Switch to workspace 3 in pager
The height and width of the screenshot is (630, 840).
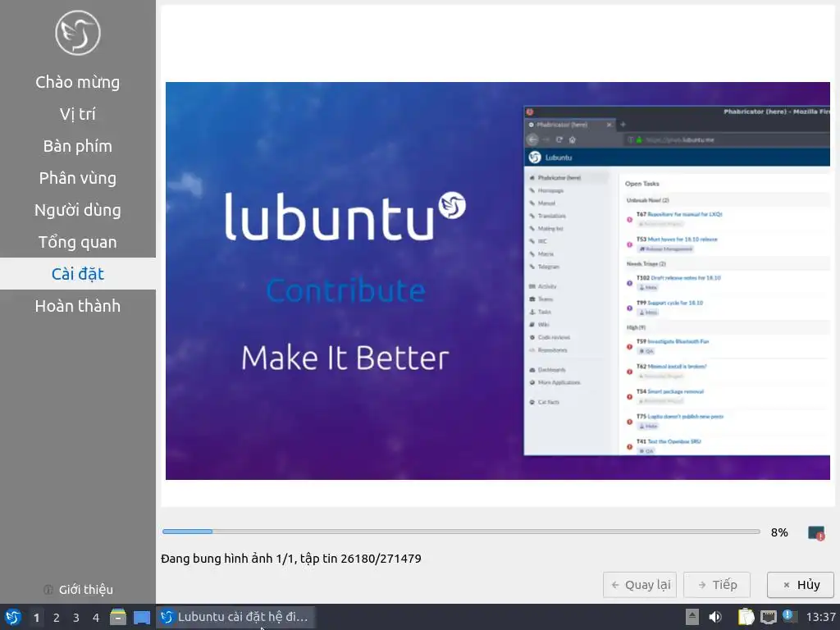click(76, 617)
